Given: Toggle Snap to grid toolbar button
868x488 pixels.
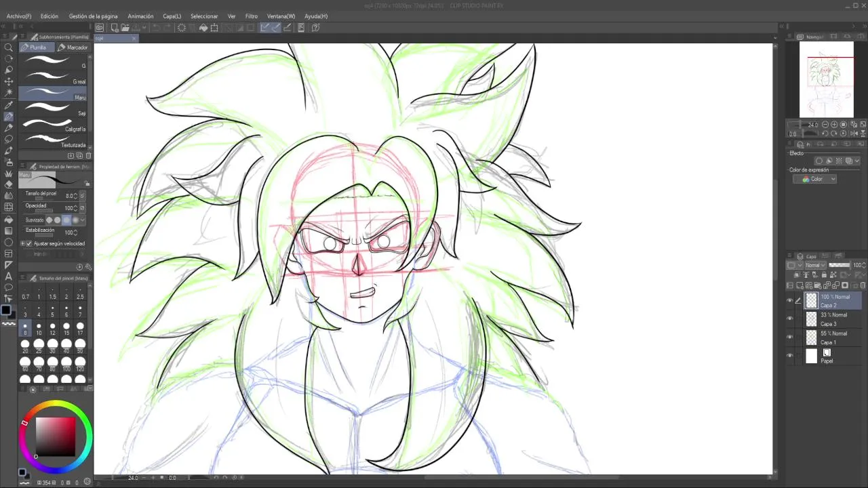Looking at the screenshot, I should click(287, 28).
